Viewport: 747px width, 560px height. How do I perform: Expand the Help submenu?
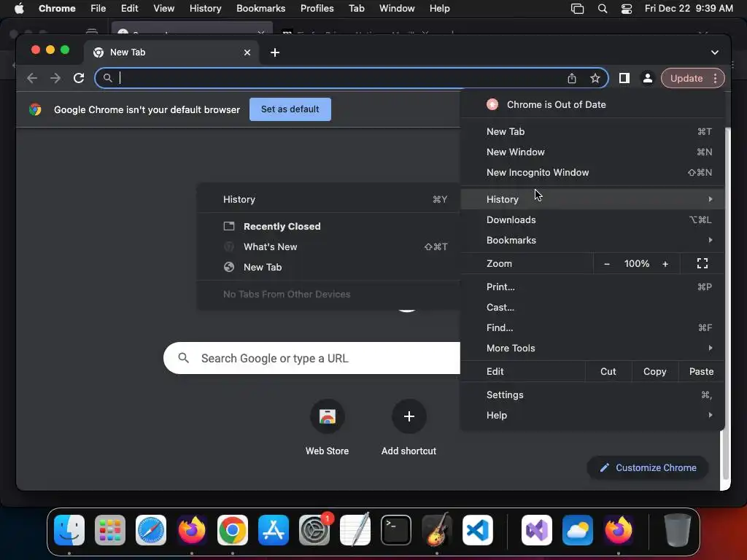click(x=592, y=415)
